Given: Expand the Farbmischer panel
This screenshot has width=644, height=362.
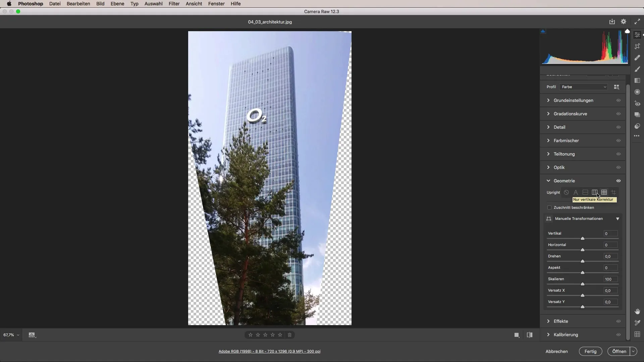Looking at the screenshot, I should [548, 140].
